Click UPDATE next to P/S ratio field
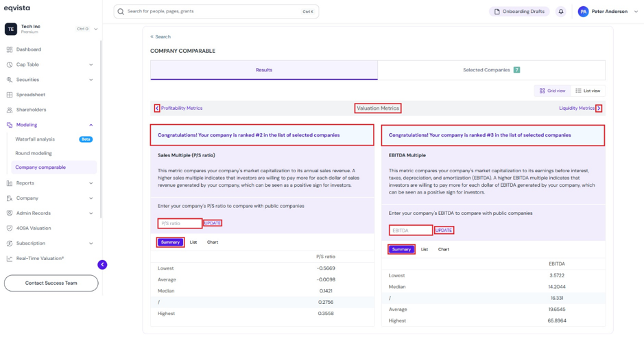 [x=213, y=223]
